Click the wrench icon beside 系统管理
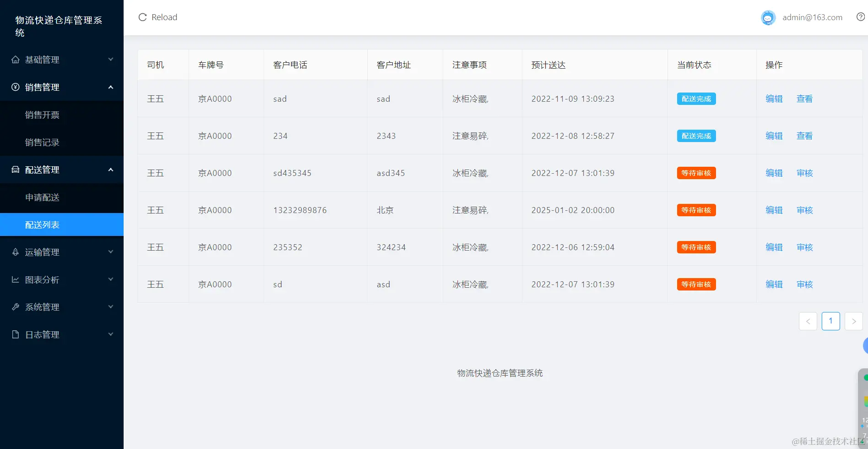868x449 pixels. point(16,307)
